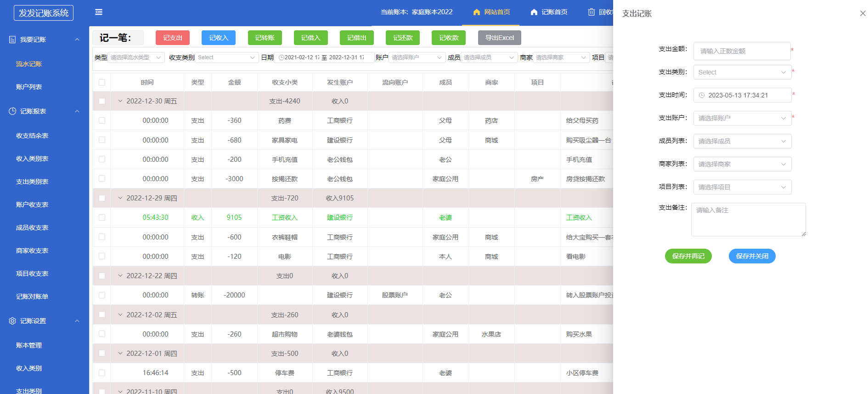Click the 导出Excel button

(500, 38)
